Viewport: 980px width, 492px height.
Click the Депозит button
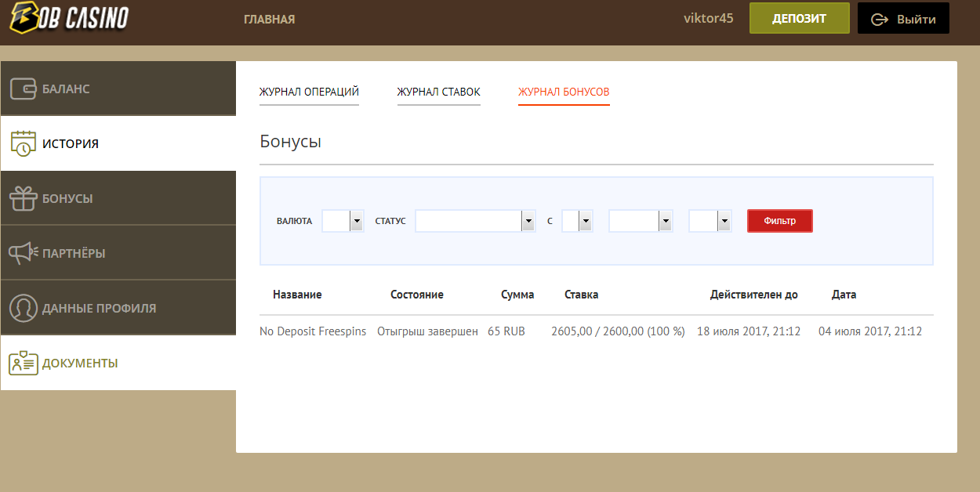pos(799,19)
